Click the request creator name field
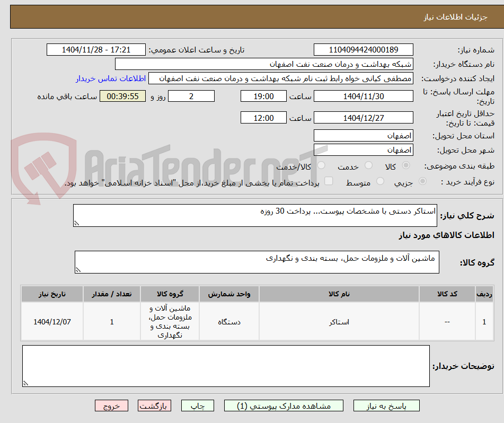This screenshot has width=504, height=423. [280, 79]
